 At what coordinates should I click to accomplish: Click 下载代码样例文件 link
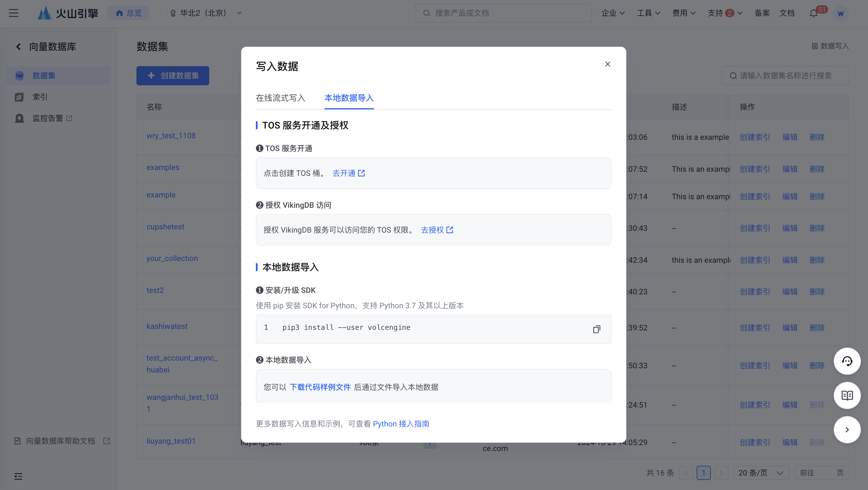pyautogui.click(x=320, y=387)
